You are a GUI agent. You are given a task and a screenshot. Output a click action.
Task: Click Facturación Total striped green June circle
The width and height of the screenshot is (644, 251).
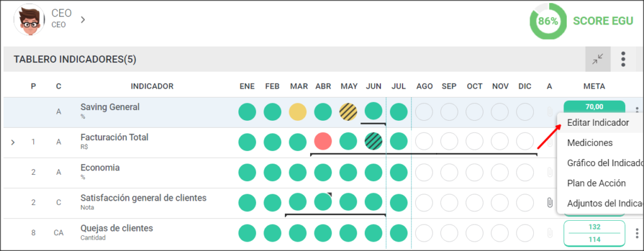click(374, 142)
